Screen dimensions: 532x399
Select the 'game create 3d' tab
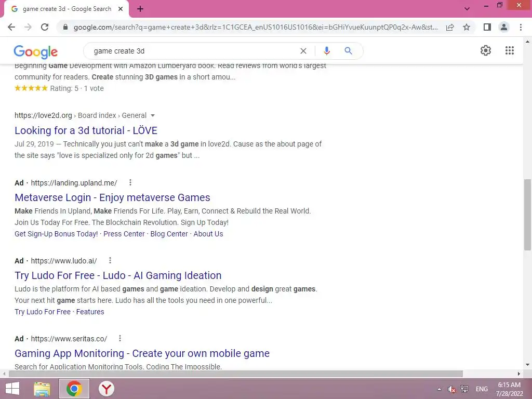point(67,9)
